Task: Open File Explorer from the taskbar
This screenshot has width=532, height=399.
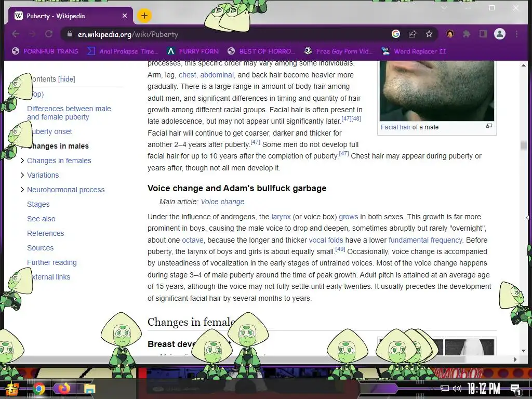Action: tap(89, 389)
